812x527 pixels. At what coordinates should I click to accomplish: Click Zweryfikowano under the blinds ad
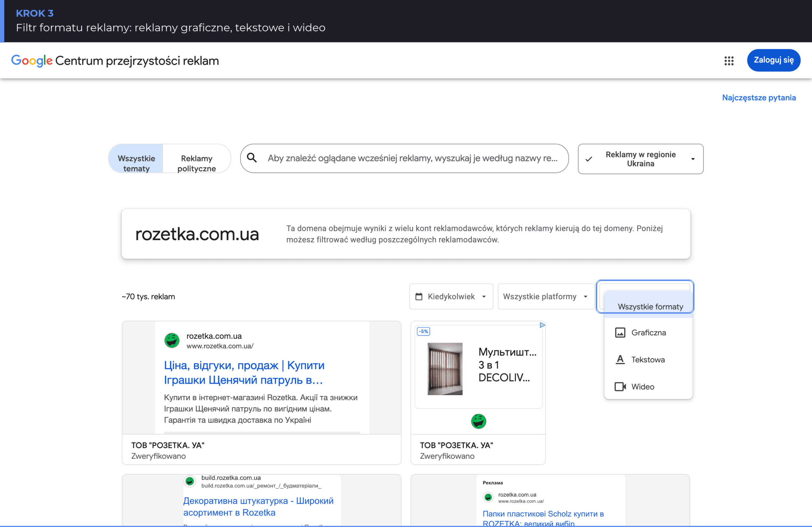click(447, 456)
